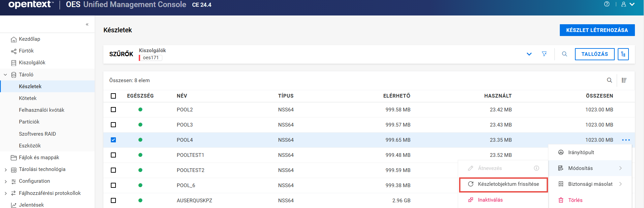Click the Kiszolgálók server icon

13,63
